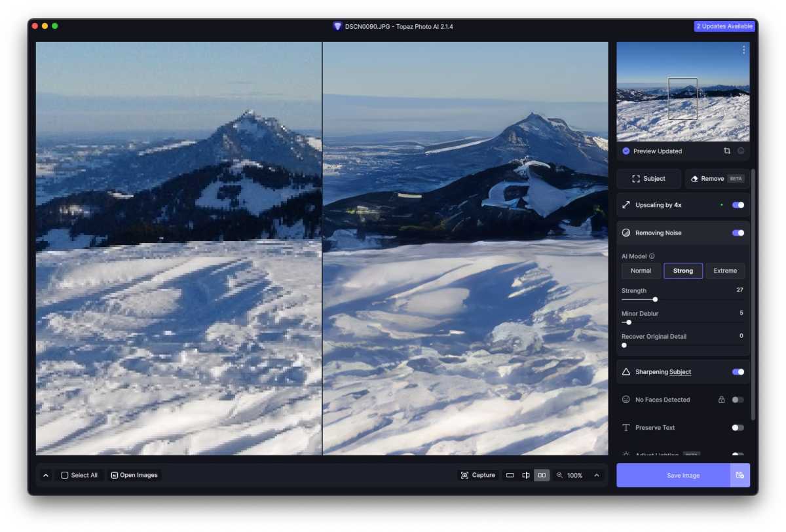Click the Save Image button
This screenshot has height=532, width=786.
673,475
